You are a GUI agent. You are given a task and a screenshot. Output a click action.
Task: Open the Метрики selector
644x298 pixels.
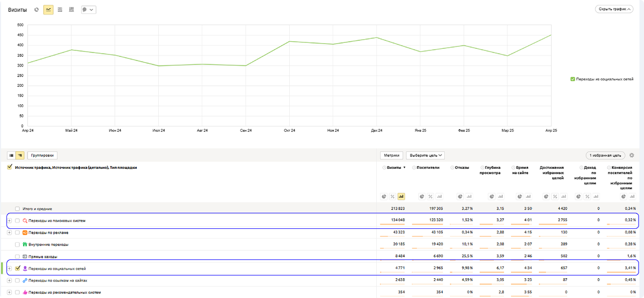coord(391,155)
